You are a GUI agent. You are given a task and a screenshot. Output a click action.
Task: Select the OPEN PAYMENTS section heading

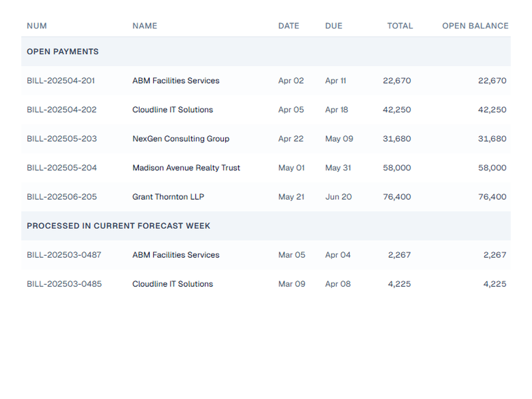[63, 52]
